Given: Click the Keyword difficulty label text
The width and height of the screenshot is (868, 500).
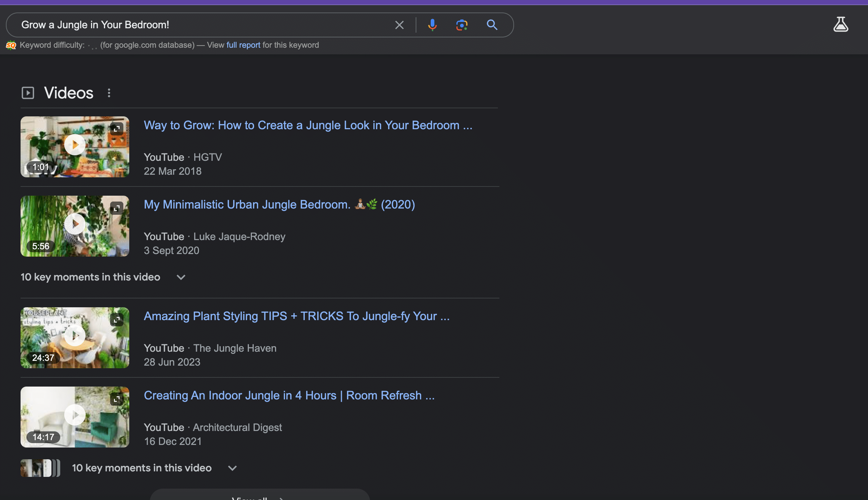Looking at the screenshot, I should tap(52, 45).
